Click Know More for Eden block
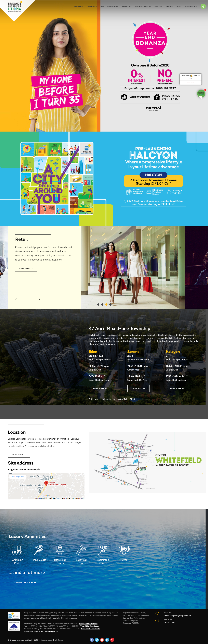This screenshot has width=208, height=644. 100,388
